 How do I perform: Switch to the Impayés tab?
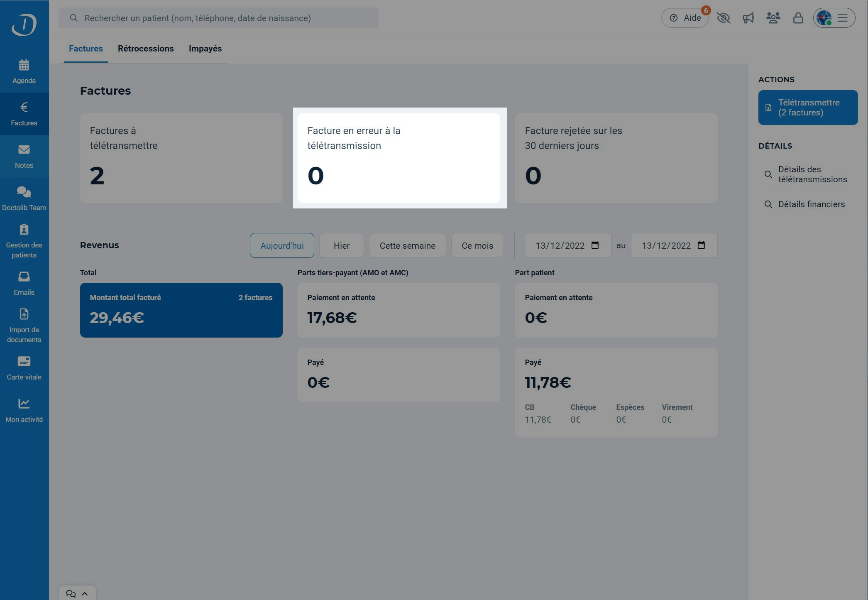pos(205,49)
